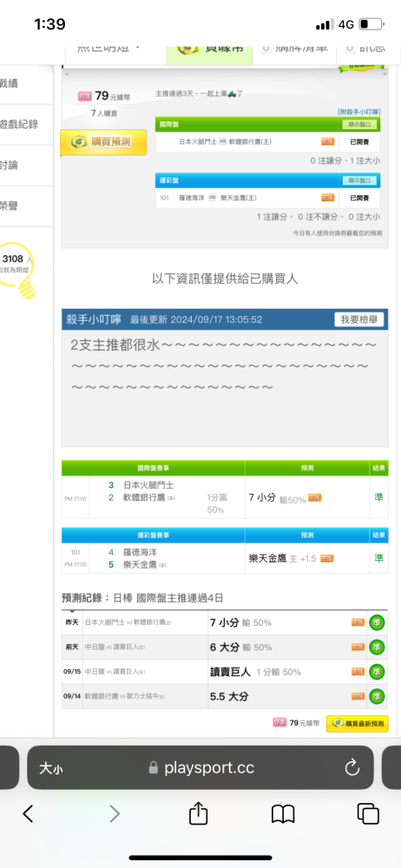Viewport: 401px width, 868px height.
Task: Click the lightbulb 明燈 follower icon
Action: pyautogui.click(x=17, y=270)
